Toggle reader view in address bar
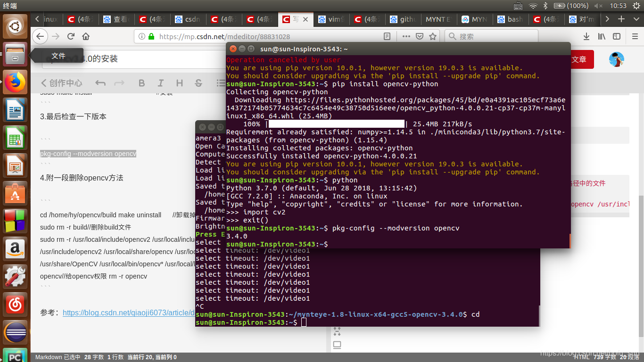The height and width of the screenshot is (362, 644). pyautogui.click(x=387, y=36)
